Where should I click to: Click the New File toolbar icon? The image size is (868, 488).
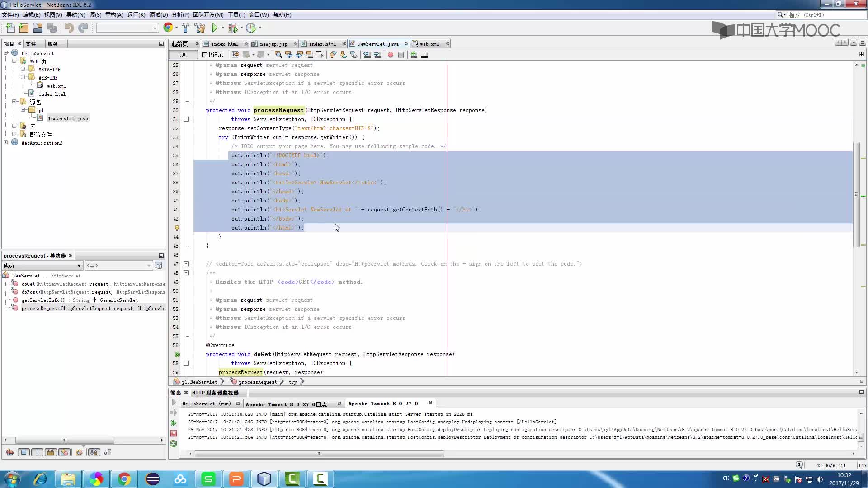10,28
